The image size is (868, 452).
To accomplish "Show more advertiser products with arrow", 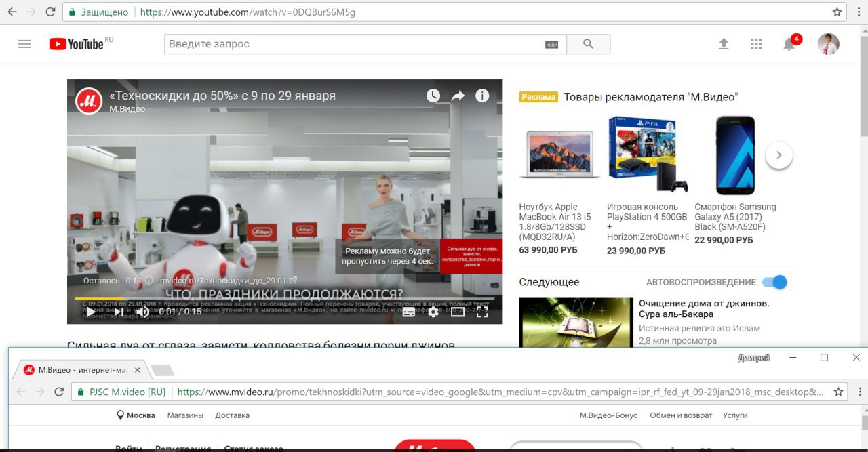I will (x=778, y=155).
